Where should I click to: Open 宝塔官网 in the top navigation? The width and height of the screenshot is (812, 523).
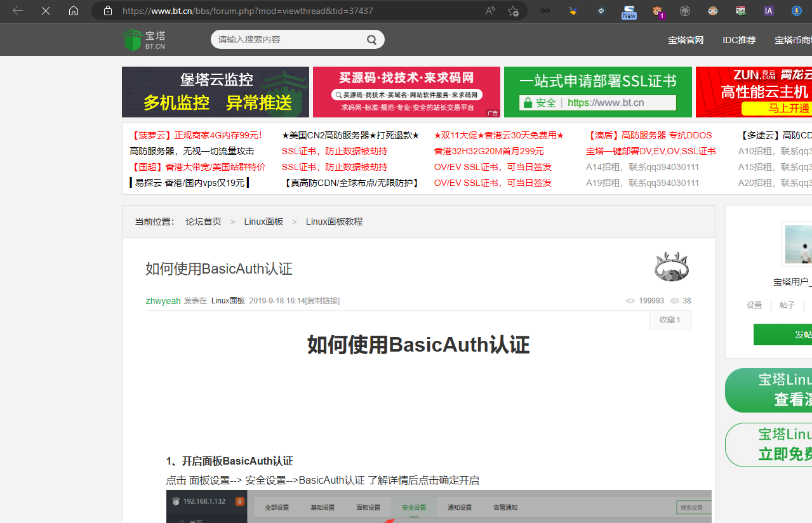point(686,40)
